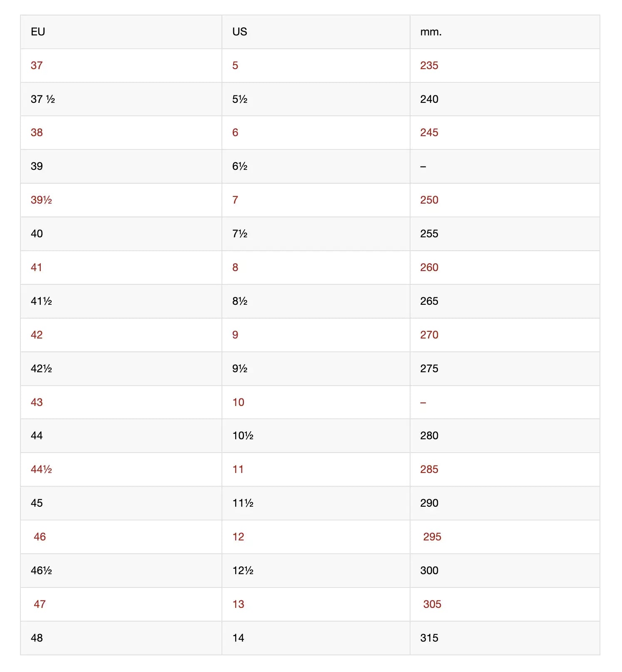Select the 290 mm cell
Screen dimensions: 622x672
[x=429, y=503]
